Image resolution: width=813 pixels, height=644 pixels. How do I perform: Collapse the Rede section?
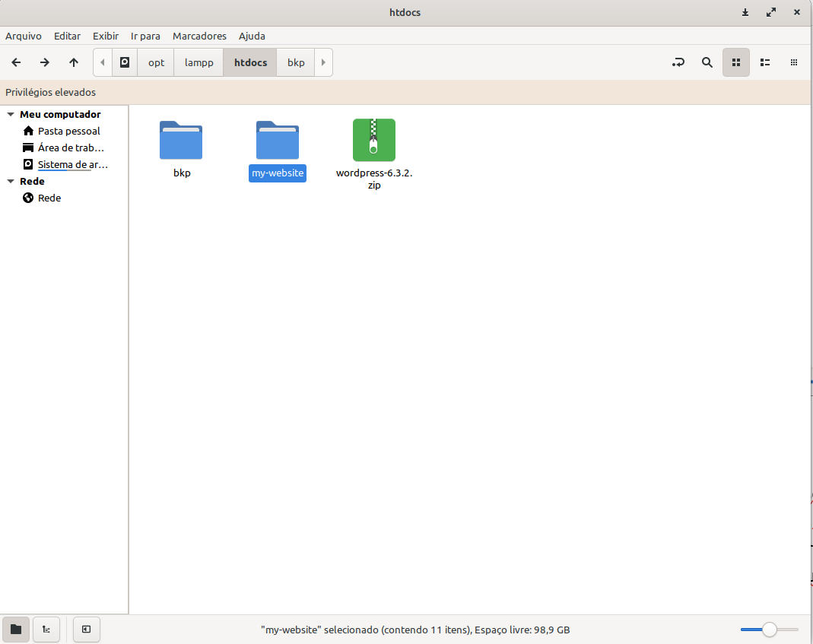point(11,181)
